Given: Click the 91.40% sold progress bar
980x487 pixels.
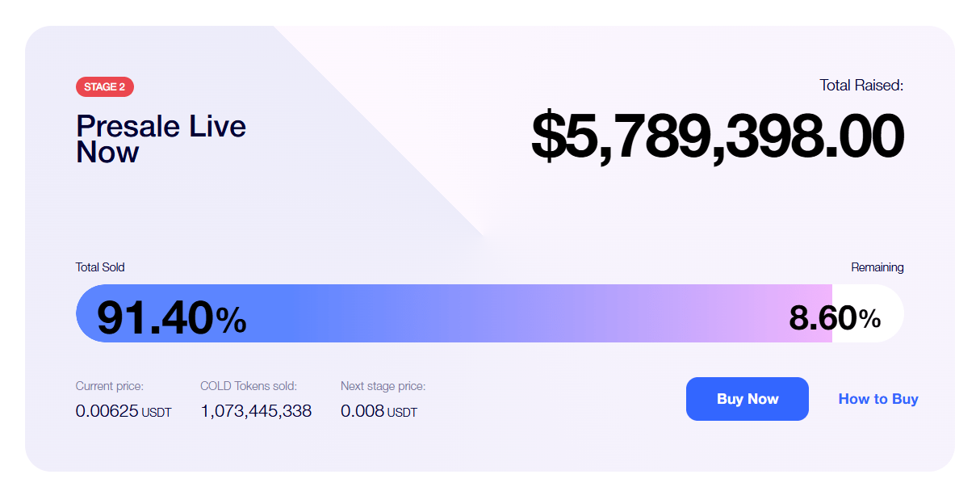Looking at the screenshot, I should [x=454, y=313].
